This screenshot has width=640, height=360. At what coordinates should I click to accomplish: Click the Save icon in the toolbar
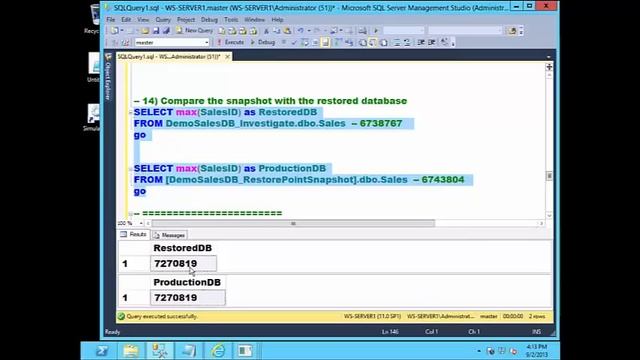[156, 31]
